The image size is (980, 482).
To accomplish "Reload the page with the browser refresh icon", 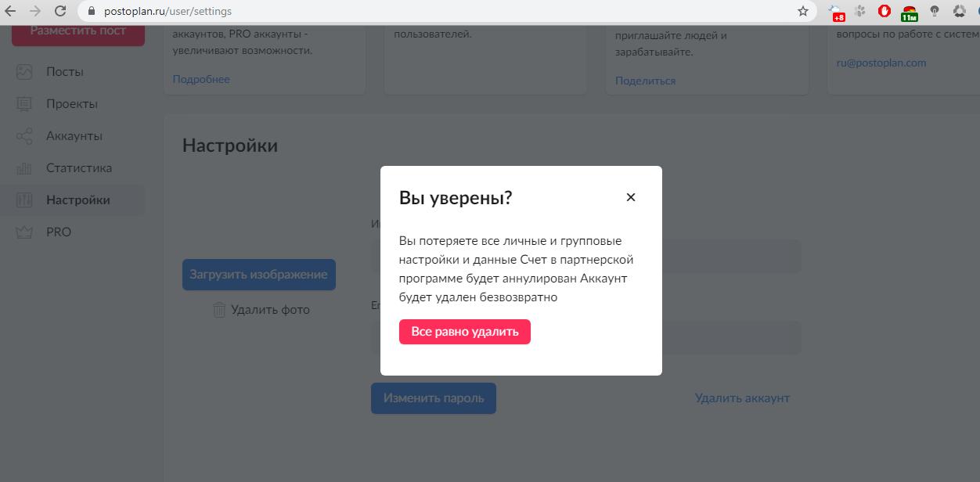I will tap(60, 11).
